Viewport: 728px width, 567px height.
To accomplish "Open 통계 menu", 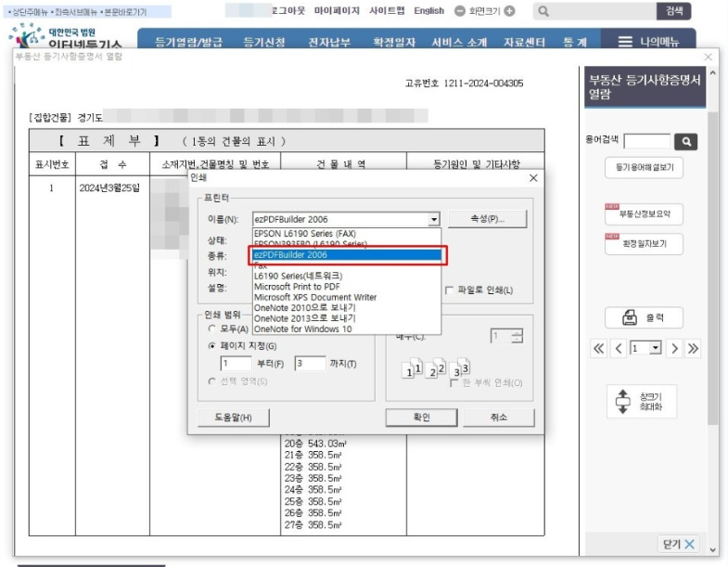I will click(575, 43).
